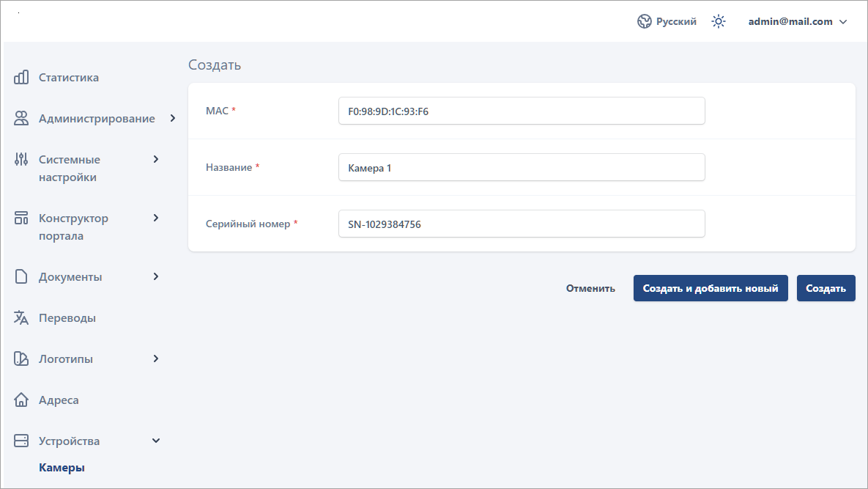The image size is (868, 489).
Task: Focus the Серийный номер input field
Action: pos(521,224)
